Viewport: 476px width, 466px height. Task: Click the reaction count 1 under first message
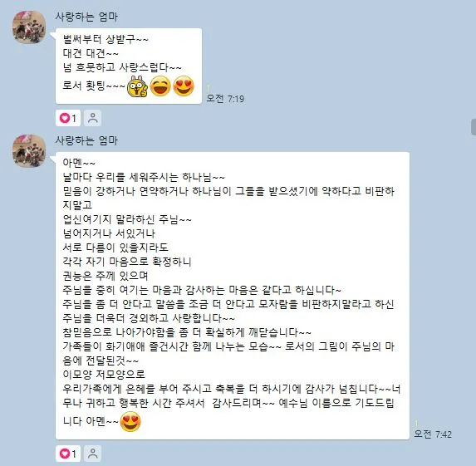point(74,118)
